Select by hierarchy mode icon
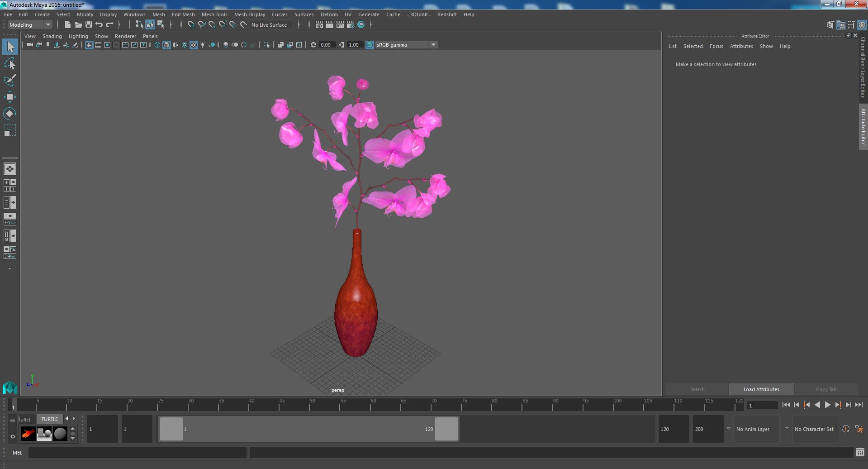Image resolution: width=868 pixels, height=469 pixels. tap(139, 24)
